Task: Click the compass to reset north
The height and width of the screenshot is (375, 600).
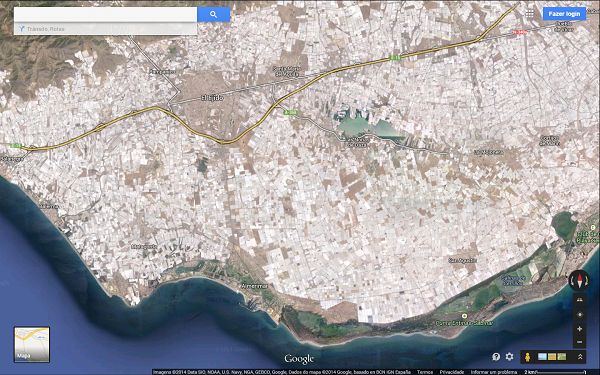Action: [579, 280]
